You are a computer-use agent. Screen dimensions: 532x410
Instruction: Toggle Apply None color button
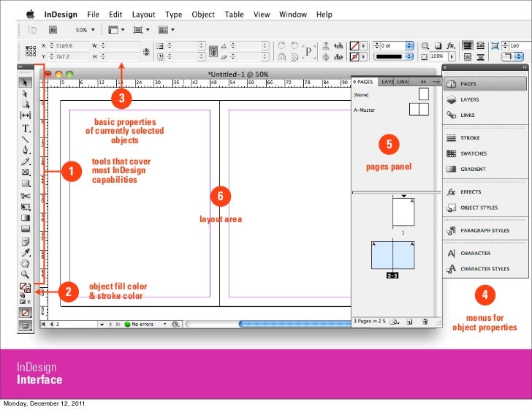[26, 313]
